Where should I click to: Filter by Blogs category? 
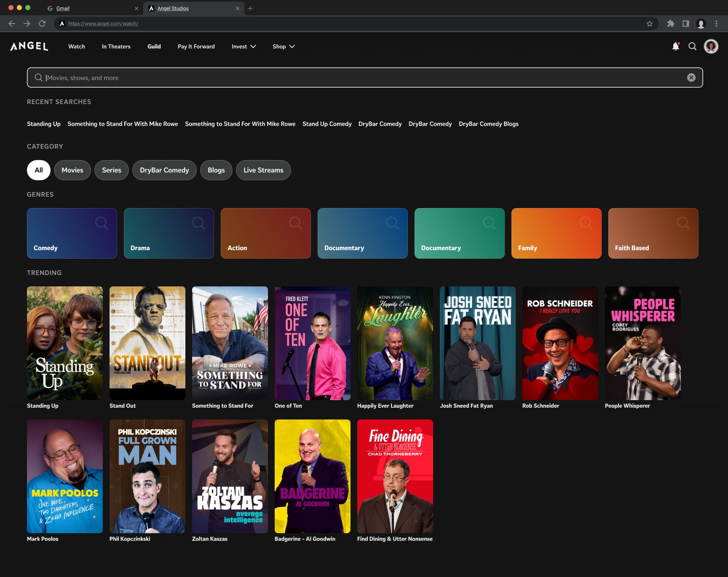coord(216,170)
